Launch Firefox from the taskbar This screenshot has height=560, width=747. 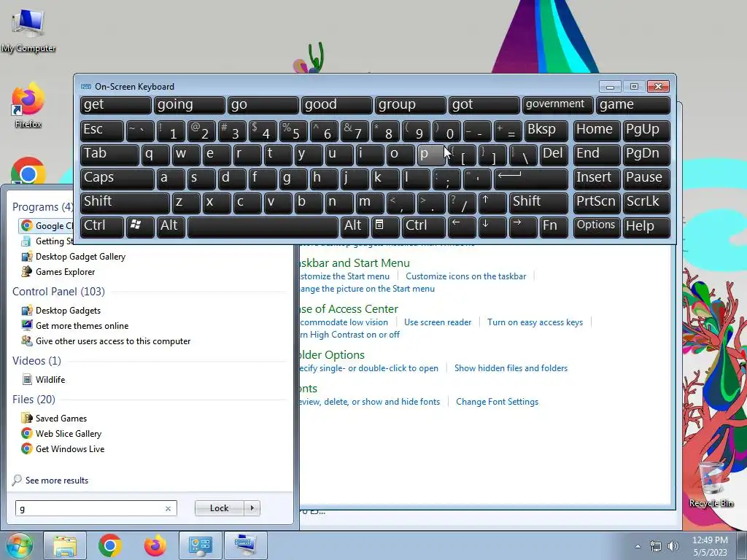coord(155,545)
